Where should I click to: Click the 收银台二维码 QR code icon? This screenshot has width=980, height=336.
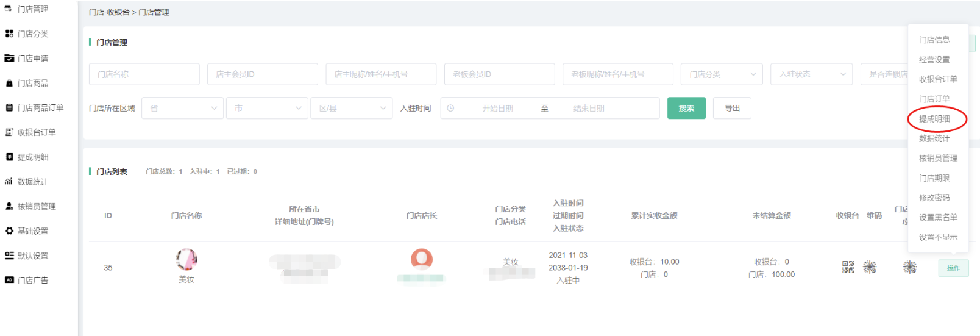[x=848, y=267]
